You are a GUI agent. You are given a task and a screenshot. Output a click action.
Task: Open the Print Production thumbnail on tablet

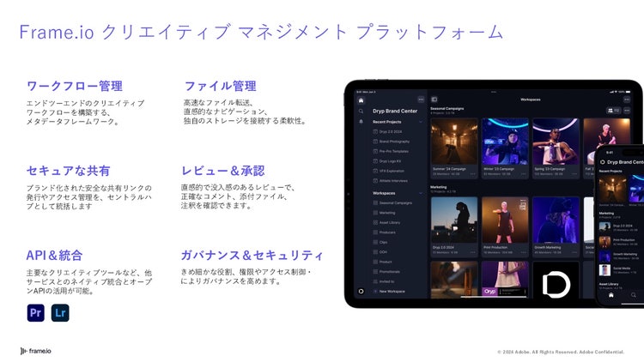pos(505,220)
